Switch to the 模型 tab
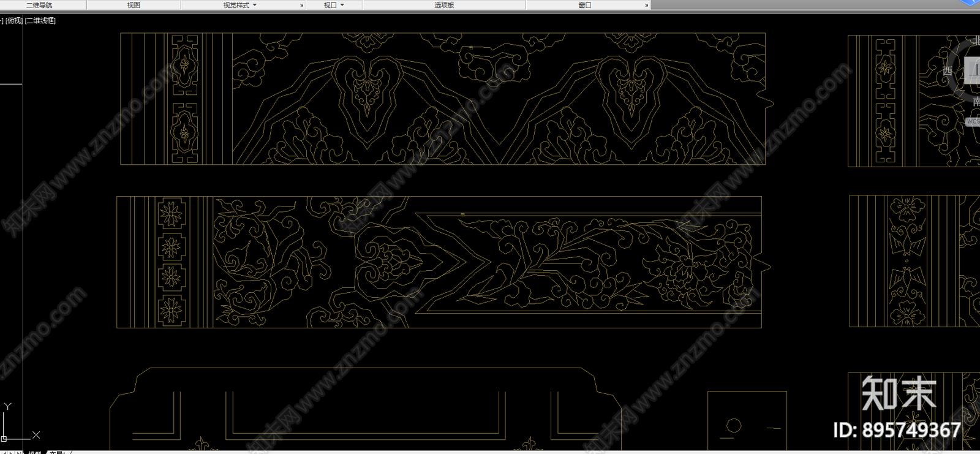 [35, 453]
